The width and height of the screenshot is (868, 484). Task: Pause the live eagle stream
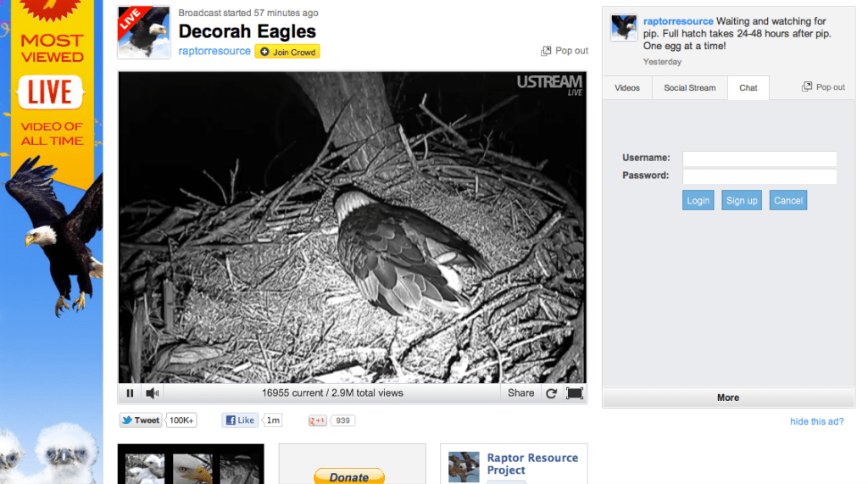pos(130,393)
